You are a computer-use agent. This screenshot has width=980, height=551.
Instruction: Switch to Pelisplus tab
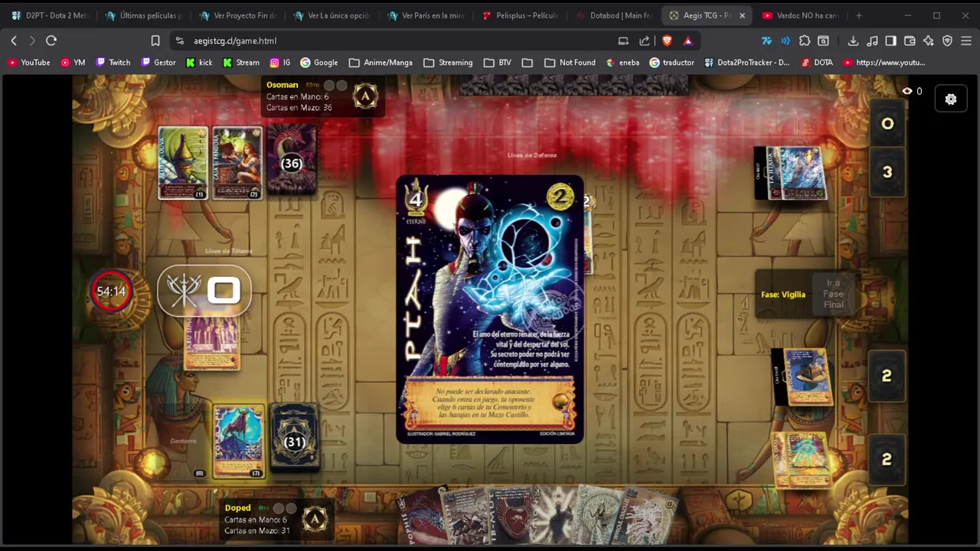click(x=520, y=15)
